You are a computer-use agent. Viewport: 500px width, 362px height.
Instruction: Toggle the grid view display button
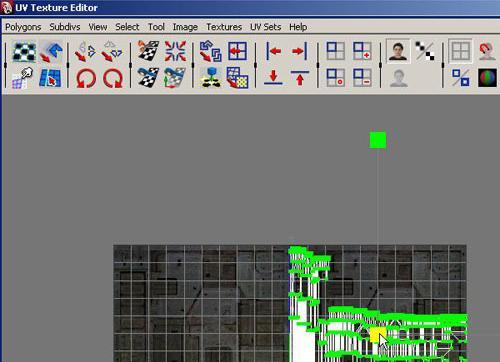coord(460,51)
